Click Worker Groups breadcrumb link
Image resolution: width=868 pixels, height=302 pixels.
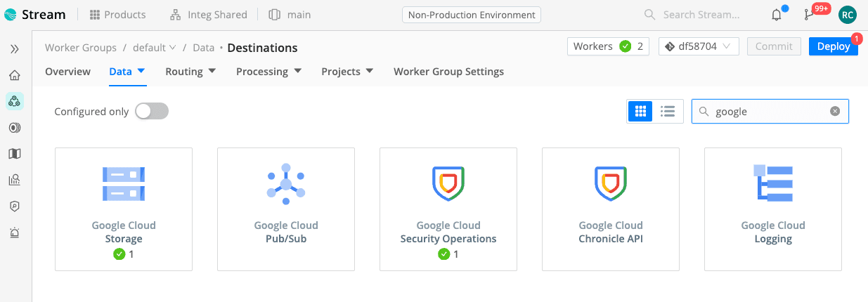click(x=81, y=48)
